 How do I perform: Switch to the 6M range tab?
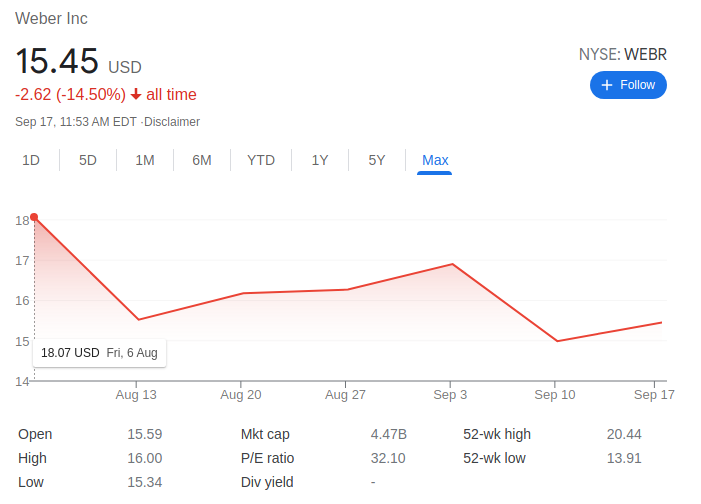click(202, 160)
